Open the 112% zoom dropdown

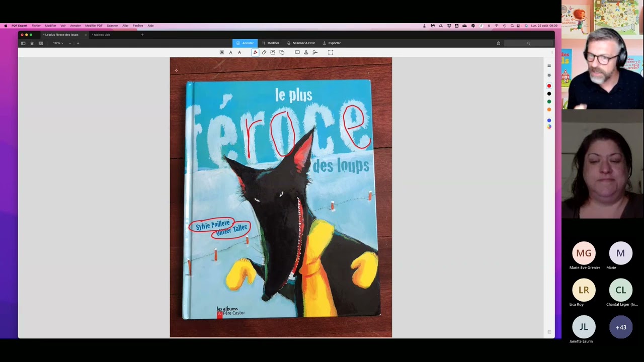pos(58,43)
